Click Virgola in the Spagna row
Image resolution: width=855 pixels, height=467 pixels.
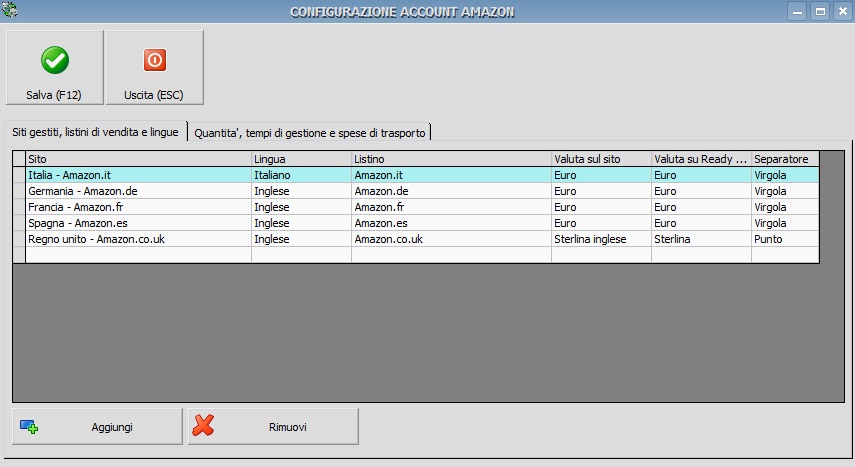(x=785, y=223)
